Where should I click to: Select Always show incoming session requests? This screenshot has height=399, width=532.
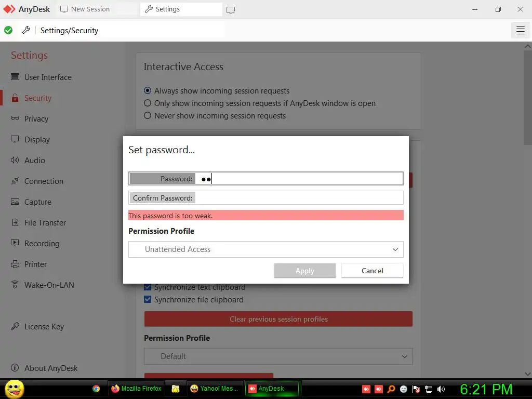click(x=148, y=90)
